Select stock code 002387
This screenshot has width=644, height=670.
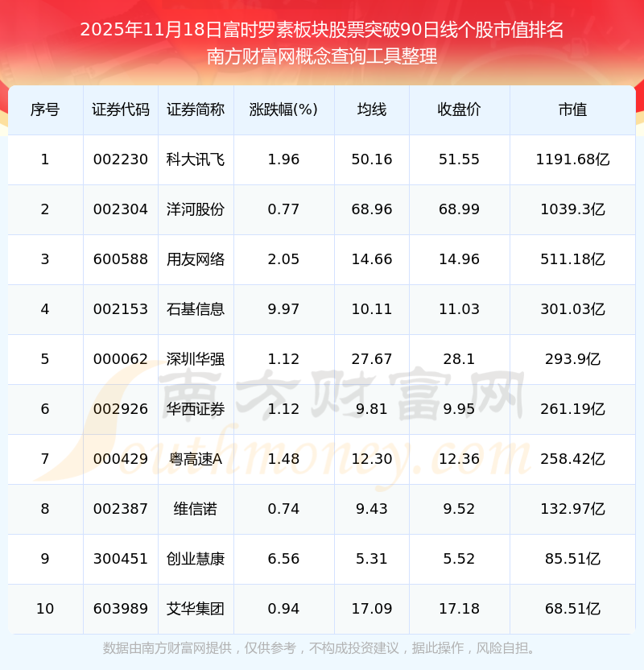pos(121,509)
